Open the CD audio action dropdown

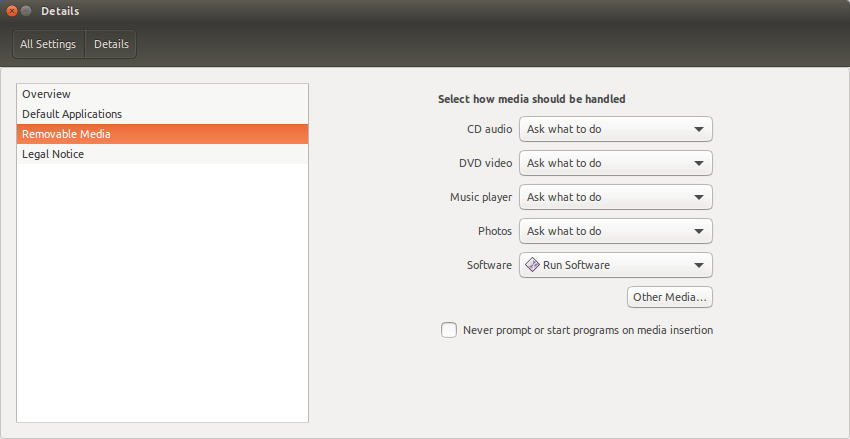click(x=616, y=130)
